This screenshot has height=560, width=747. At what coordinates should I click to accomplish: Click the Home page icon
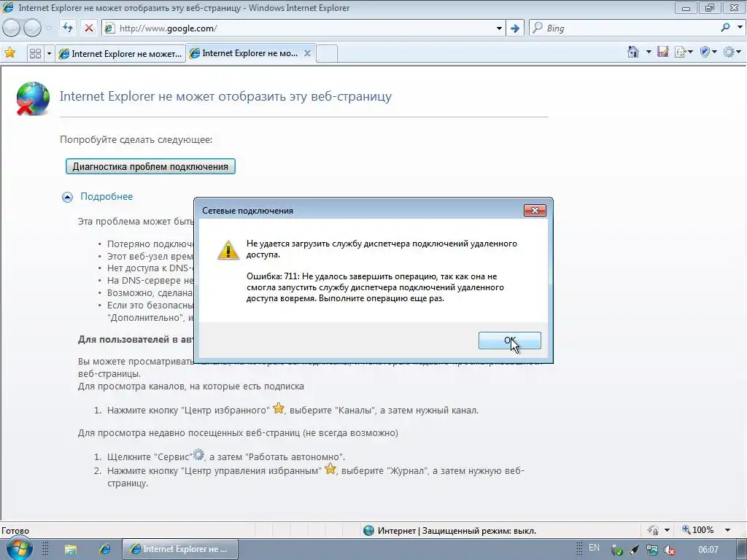coord(633,52)
